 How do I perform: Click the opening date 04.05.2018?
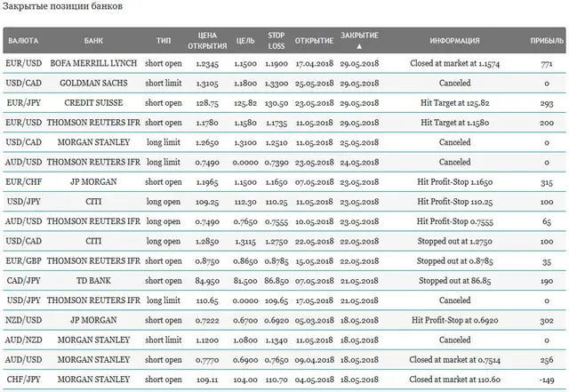point(314,380)
